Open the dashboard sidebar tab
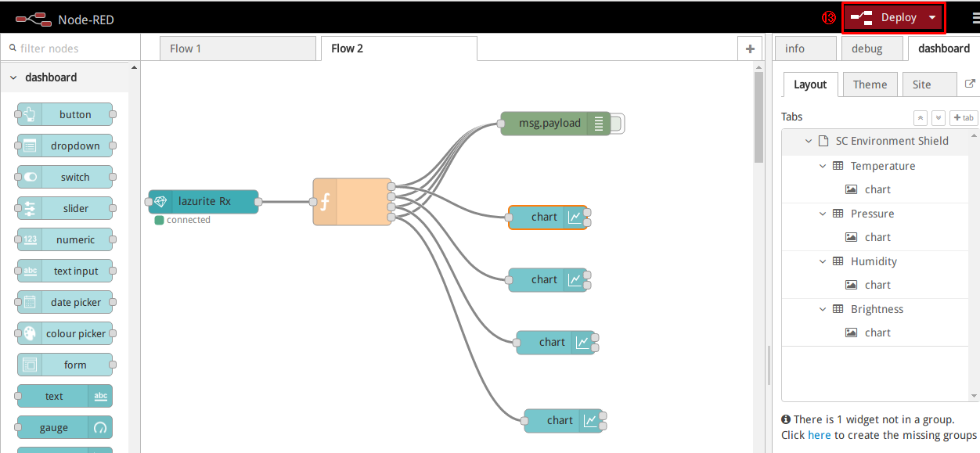Image resolution: width=980 pixels, height=453 pixels. pos(944,49)
